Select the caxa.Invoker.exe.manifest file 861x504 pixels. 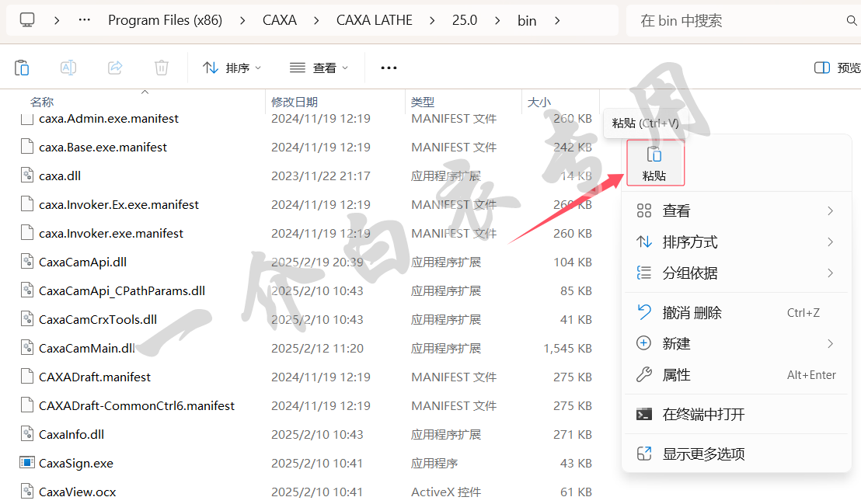[111, 233]
